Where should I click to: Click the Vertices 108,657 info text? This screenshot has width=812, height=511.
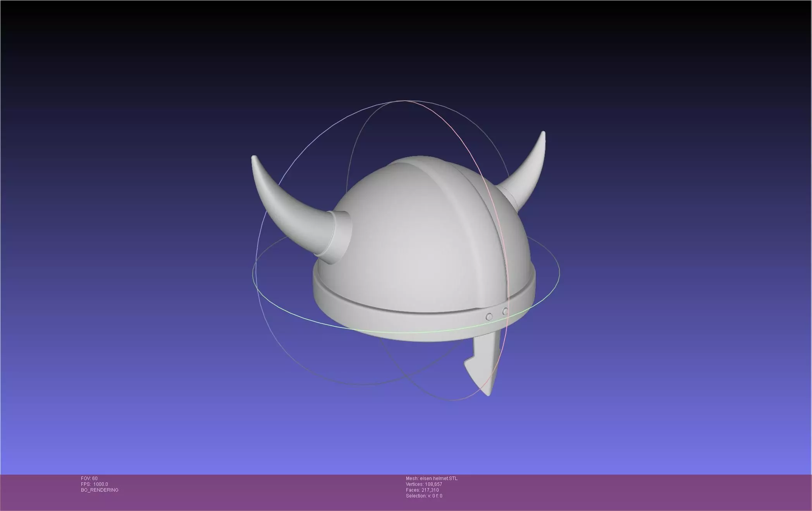click(424, 484)
